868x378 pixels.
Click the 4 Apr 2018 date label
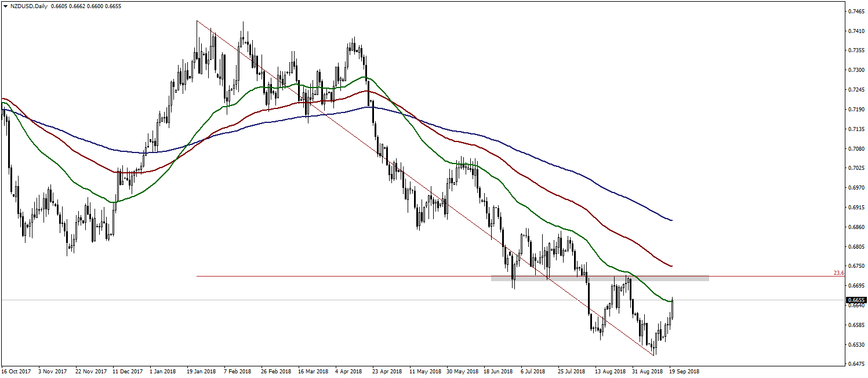[x=349, y=372]
